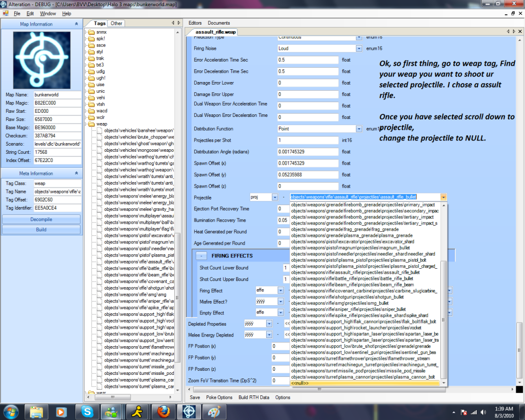Click the Projectiles per Shot field
This screenshot has height=420, width=525.
(308, 141)
